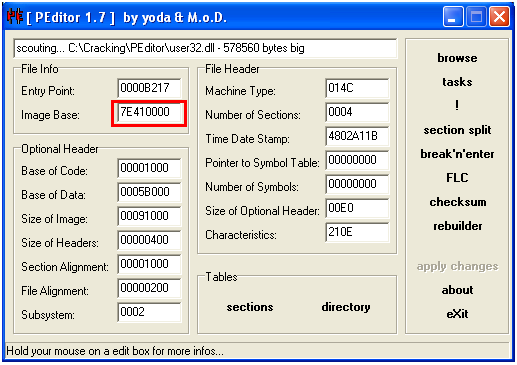Minimize the PEditor window
This screenshot has width=517, height=365.
click(x=453, y=16)
